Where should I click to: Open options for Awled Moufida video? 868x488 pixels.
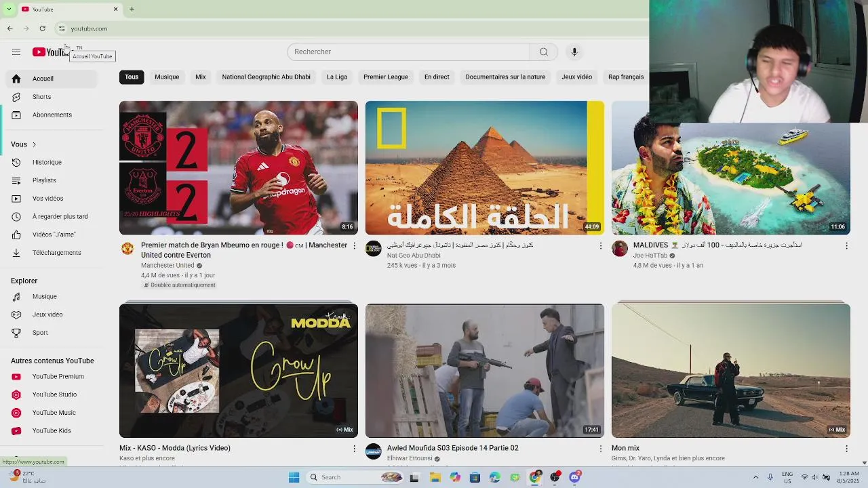(600, 449)
